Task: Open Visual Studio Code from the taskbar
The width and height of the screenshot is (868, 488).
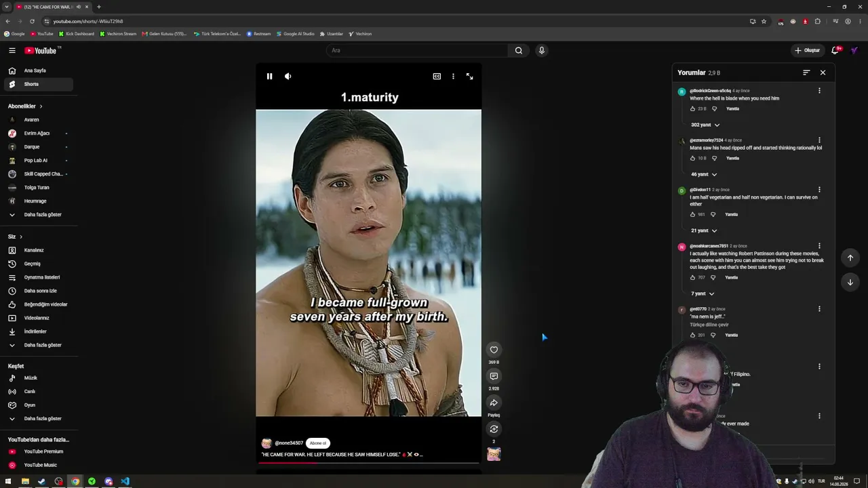Action: click(125, 481)
